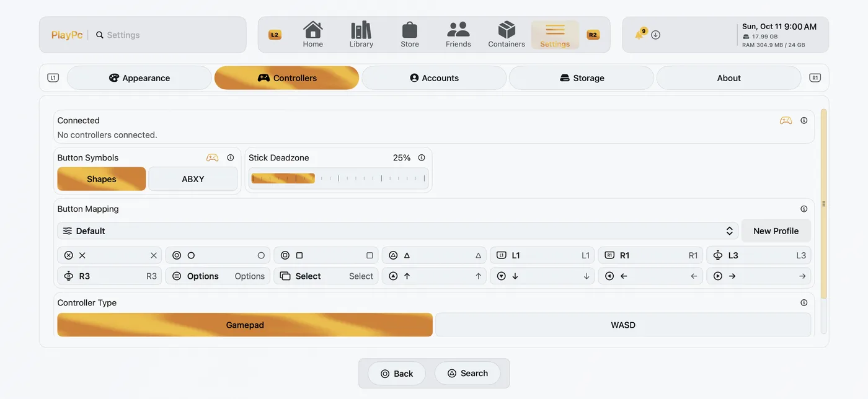This screenshot has height=399, width=868.
Task: Click the downloads arrow icon
Action: 655,35
